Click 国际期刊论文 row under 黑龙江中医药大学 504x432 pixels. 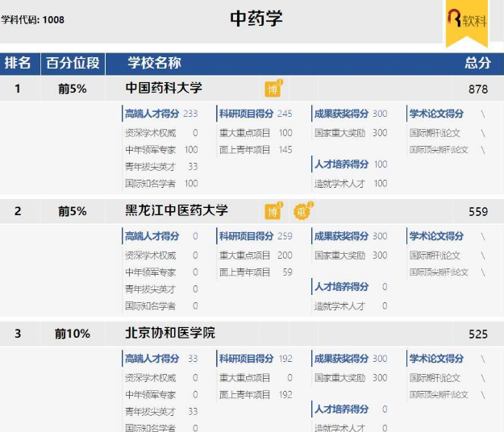coord(447,255)
